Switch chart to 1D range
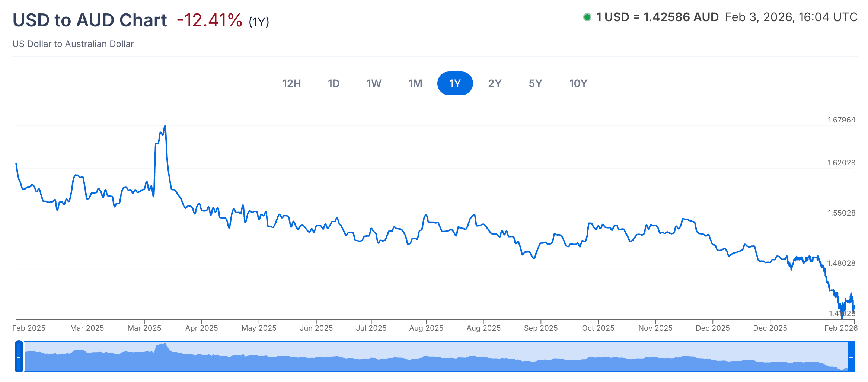 tap(334, 83)
